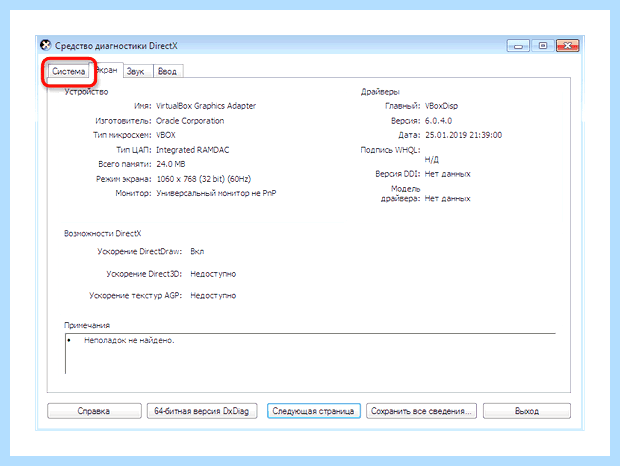Screen dimensions: 620x466
Task: Click the '24.0 MB' memory value
Action: coord(171,164)
